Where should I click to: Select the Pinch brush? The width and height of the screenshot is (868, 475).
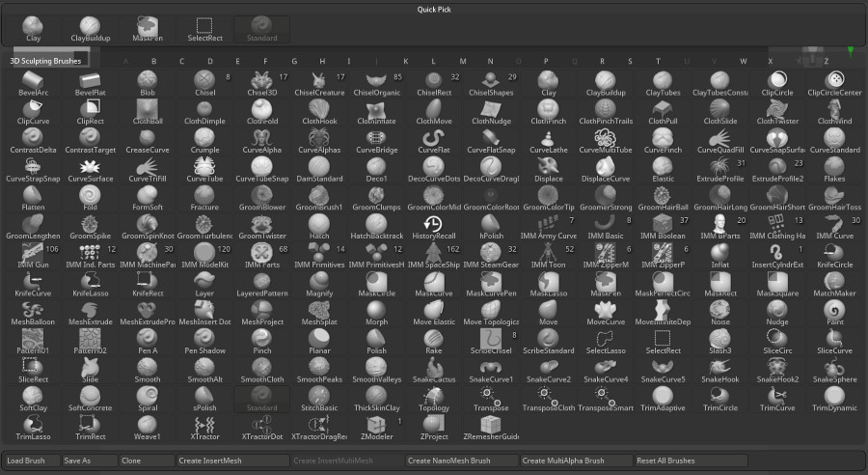(x=261, y=342)
